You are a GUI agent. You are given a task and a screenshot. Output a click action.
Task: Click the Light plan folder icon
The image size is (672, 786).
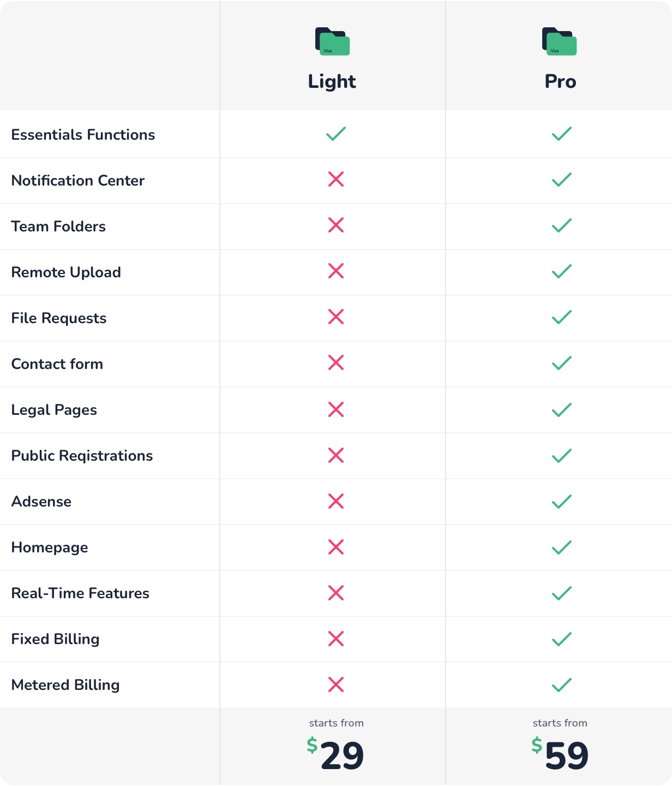(x=332, y=41)
